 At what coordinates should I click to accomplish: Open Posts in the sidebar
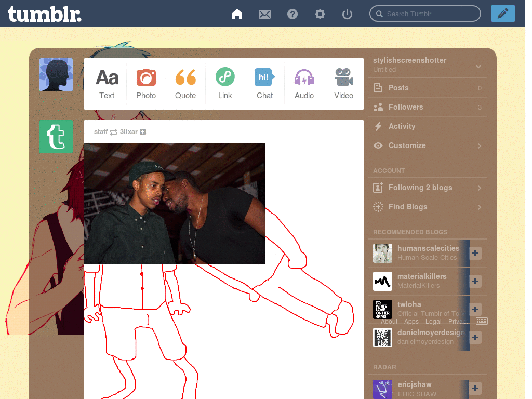[427, 88]
